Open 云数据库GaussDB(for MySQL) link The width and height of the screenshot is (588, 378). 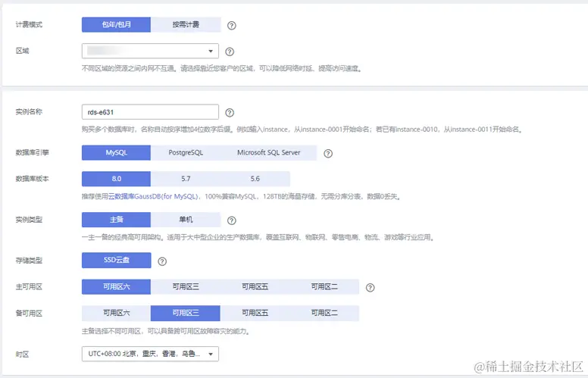click(153, 196)
